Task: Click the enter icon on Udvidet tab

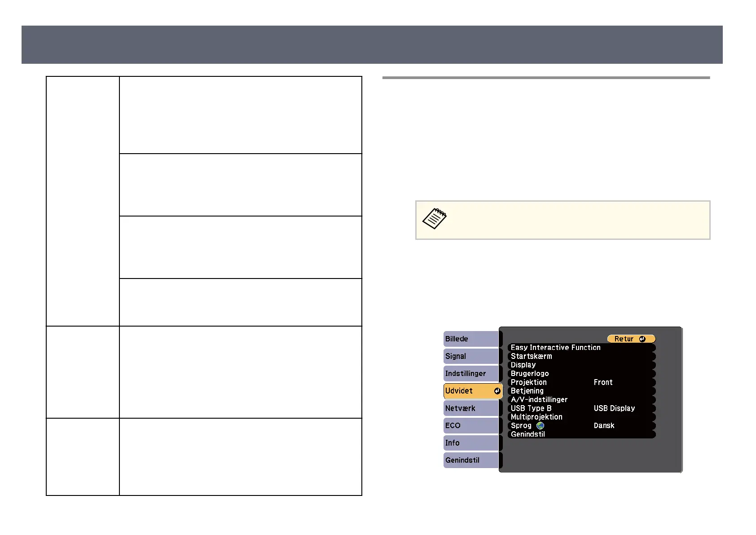Action: tap(497, 391)
